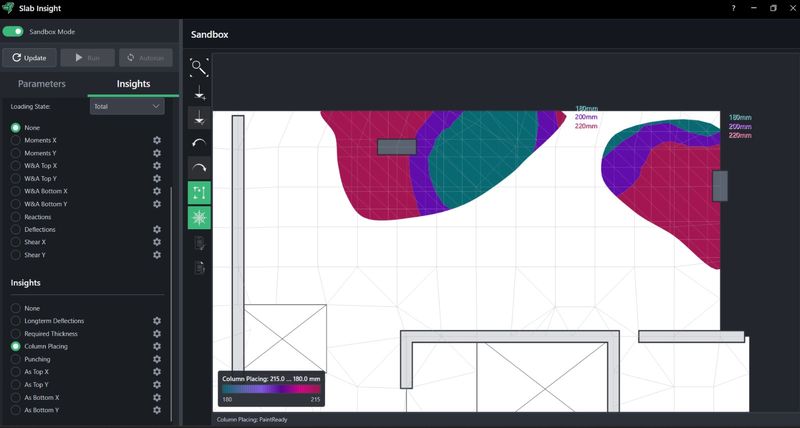Open settings gear for Column Placing
This screenshot has height=428, width=800.
pos(157,346)
